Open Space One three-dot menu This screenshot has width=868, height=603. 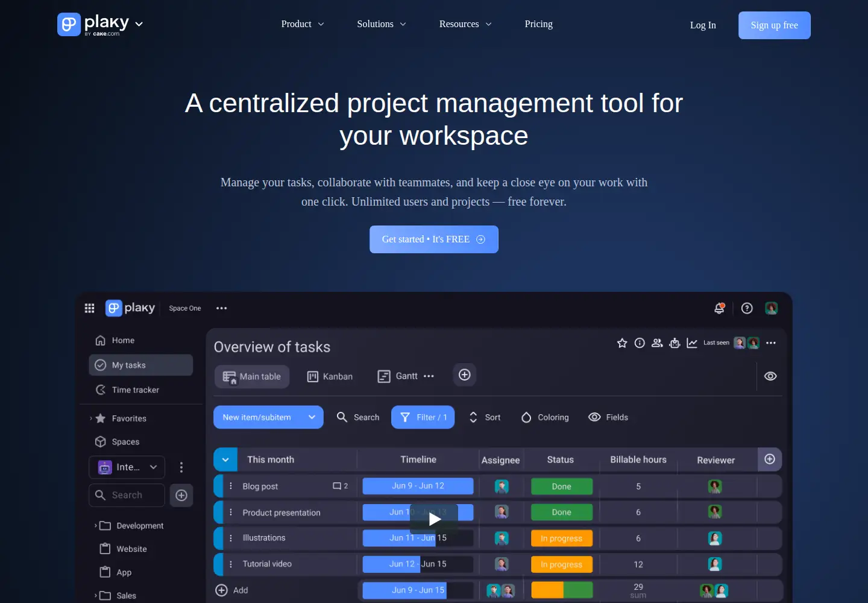[x=222, y=308]
